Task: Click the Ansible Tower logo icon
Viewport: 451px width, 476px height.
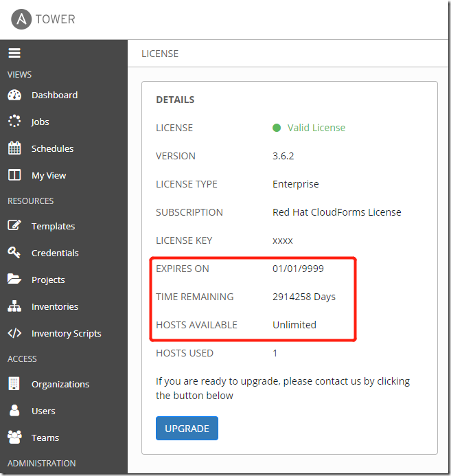Action: [21, 19]
